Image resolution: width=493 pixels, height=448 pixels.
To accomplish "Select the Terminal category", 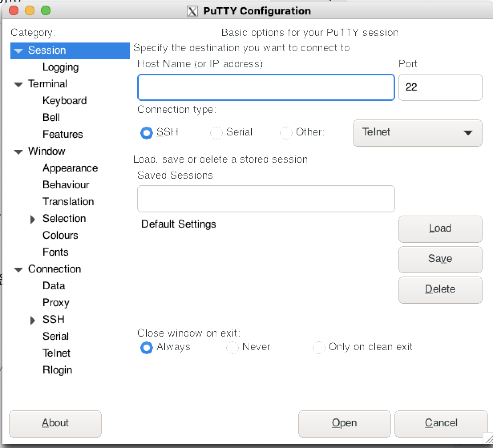I will pos(48,84).
